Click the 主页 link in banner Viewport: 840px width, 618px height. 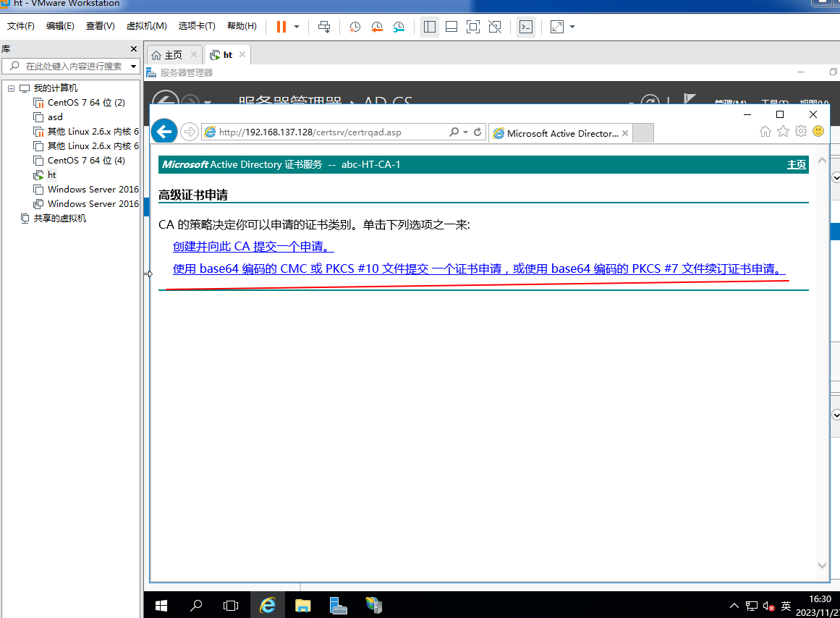pos(796,164)
